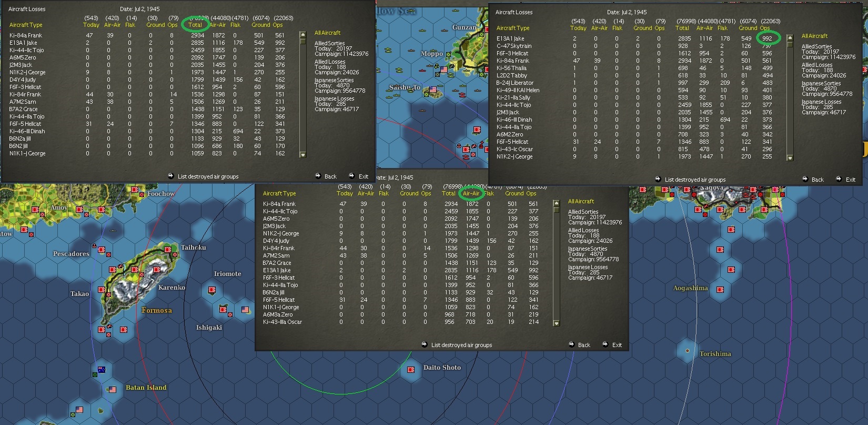Select the US flag base beside Ishigaki

tap(246, 310)
